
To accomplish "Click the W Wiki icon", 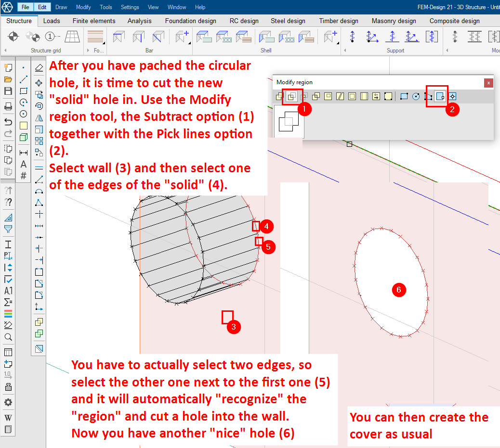I will pyautogui.click(x=8, y=418).
